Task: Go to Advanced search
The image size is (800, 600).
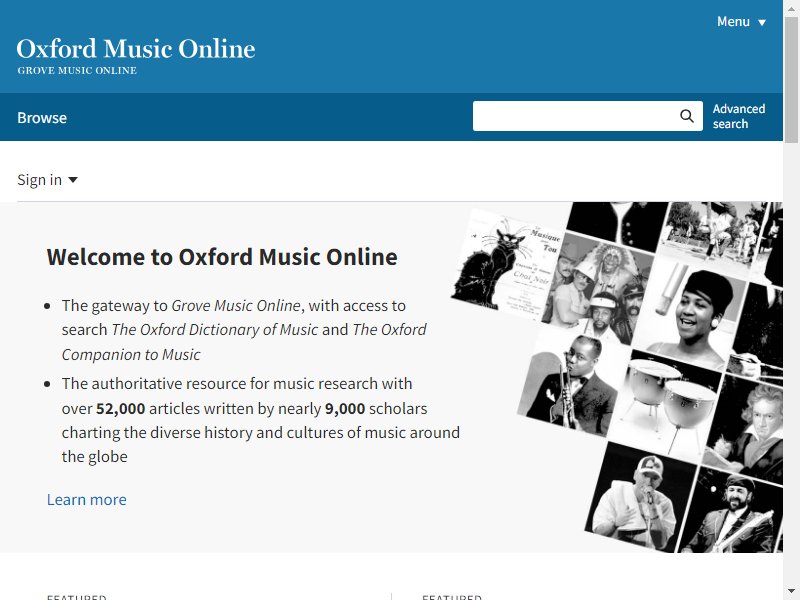Action: point(739,116)
